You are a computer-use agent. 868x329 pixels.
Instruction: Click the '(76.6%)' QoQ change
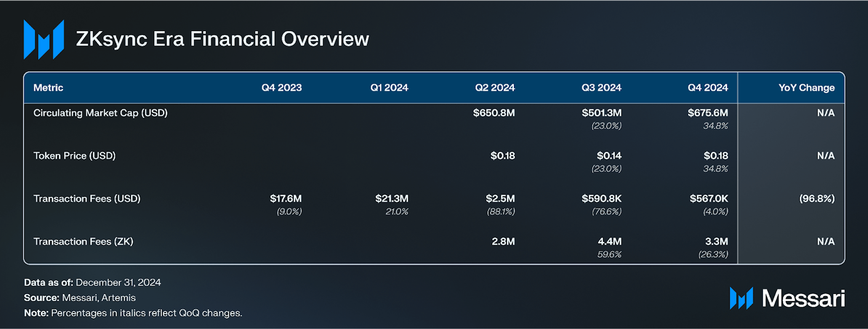[607, 212]
